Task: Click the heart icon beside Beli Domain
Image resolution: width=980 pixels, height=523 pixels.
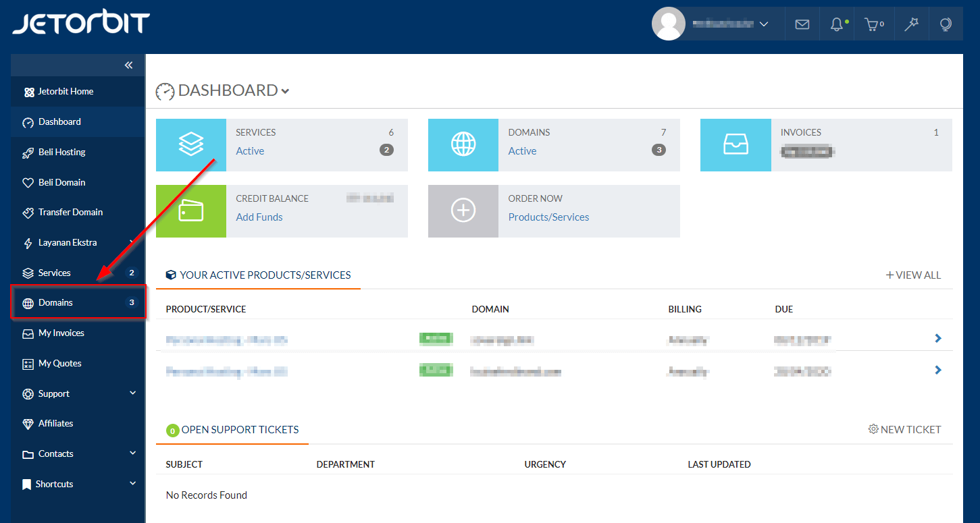Action: (x=28, y=183)
